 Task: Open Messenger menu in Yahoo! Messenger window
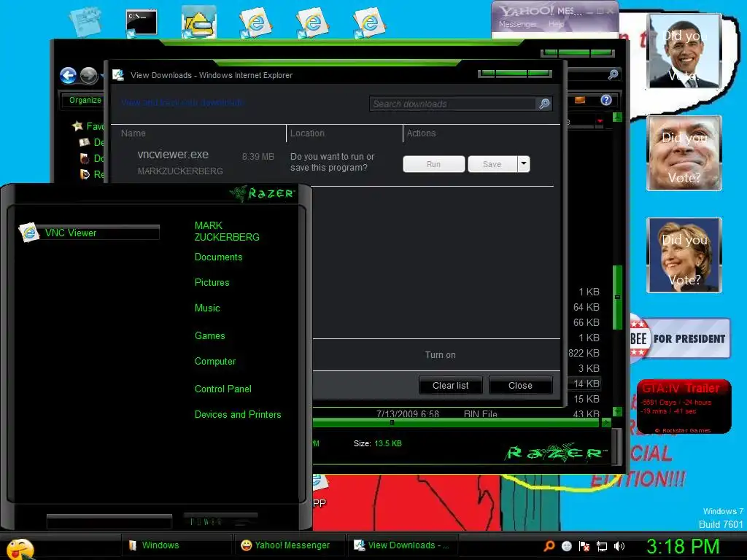[x=517, y=24]
